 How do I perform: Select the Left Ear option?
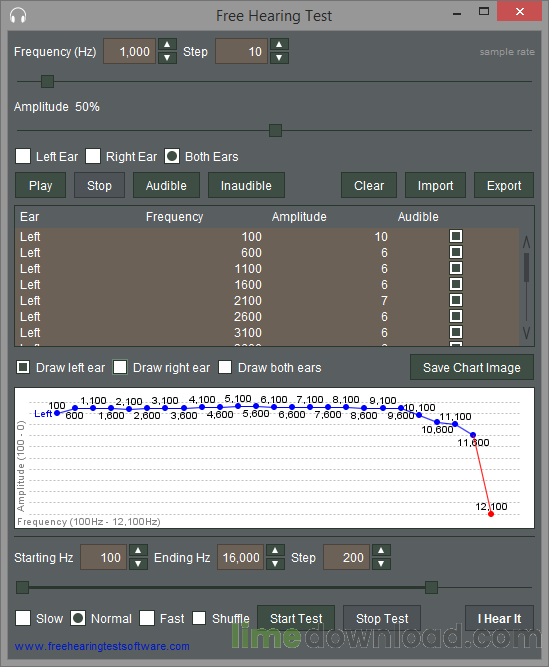23,156
